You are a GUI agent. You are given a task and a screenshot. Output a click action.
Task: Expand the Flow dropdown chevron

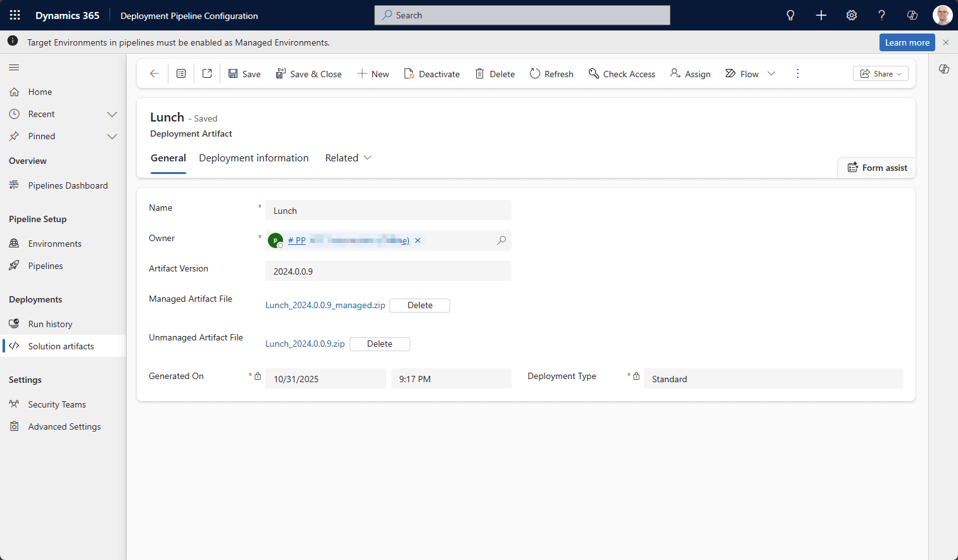click(x=771, y=74)
